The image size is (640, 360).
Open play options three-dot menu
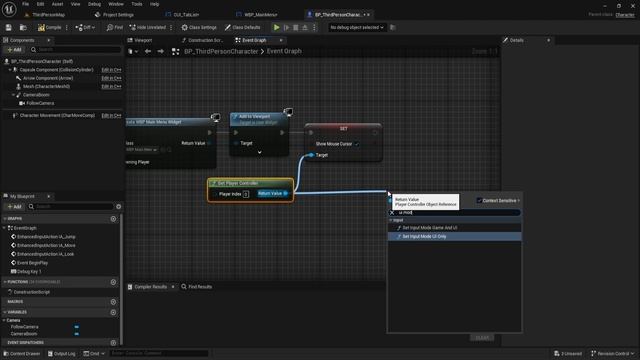point(314,27)
